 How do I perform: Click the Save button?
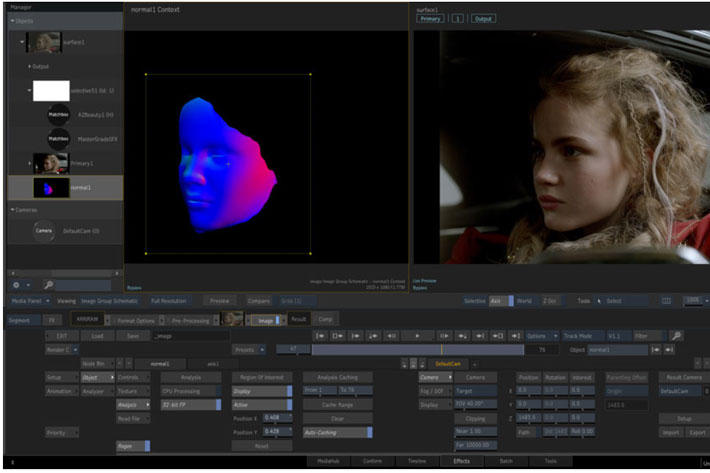[133, 336]
